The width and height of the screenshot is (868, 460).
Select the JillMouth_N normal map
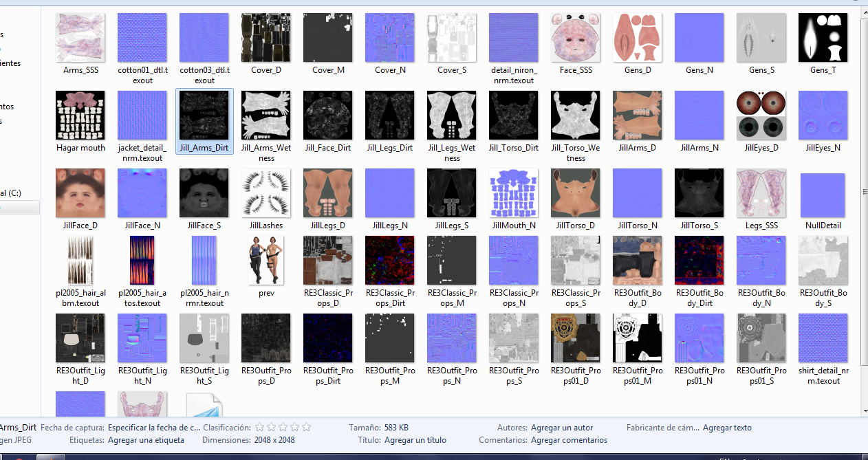pyautogui.click(x=514, y=193)
